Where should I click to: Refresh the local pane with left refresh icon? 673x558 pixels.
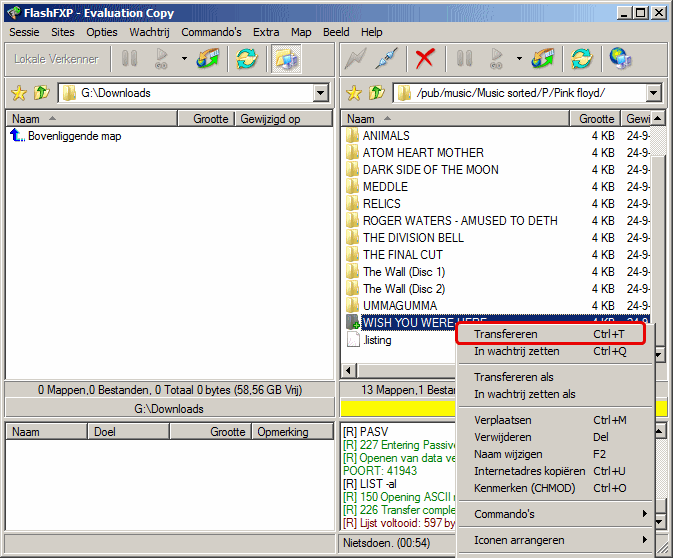coord(246,58)
